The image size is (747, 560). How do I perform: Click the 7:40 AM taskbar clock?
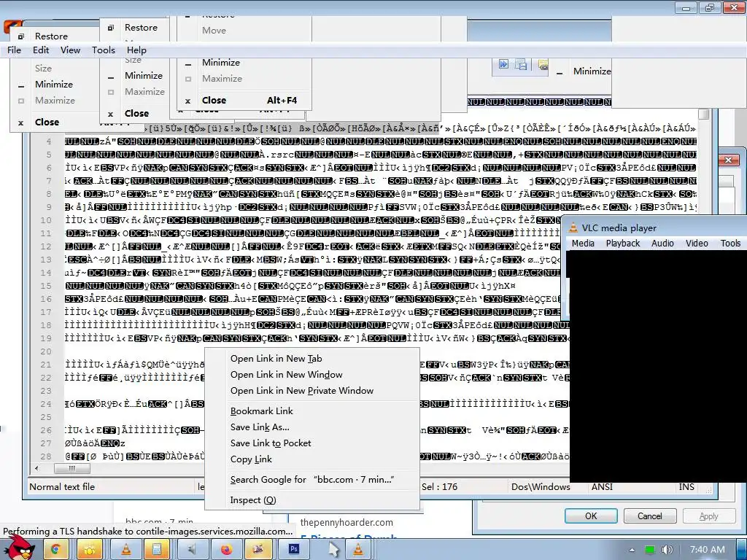[x=708, y=550]
